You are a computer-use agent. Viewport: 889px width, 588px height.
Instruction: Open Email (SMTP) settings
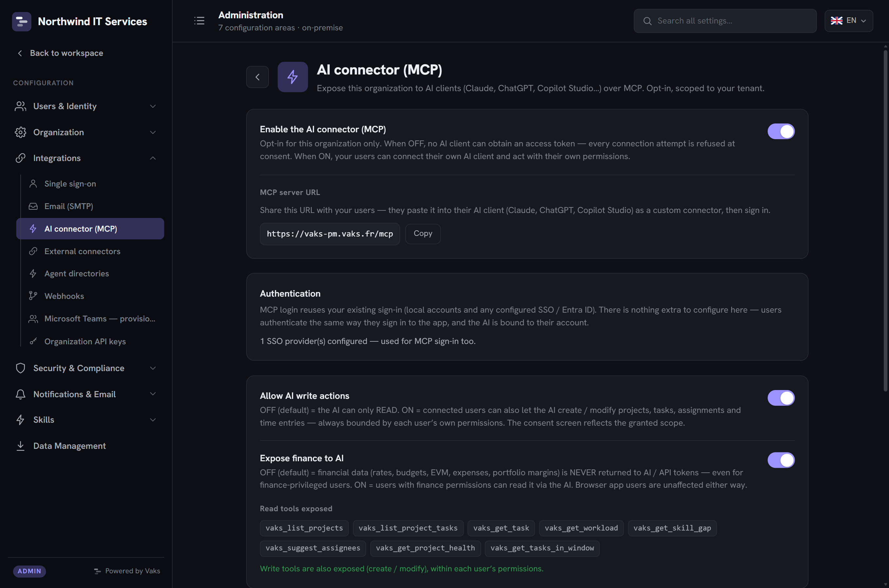tap(90, 206)
